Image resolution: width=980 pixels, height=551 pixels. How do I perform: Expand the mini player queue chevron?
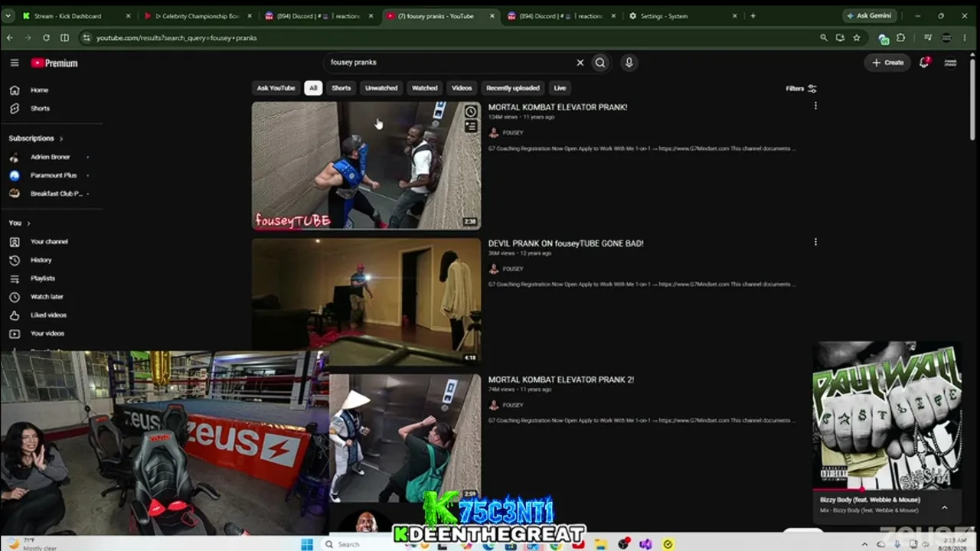[944, 507]
